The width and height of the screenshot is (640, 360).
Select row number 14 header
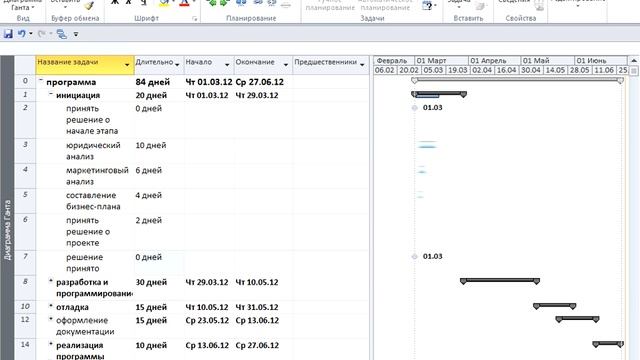(25, 350)
